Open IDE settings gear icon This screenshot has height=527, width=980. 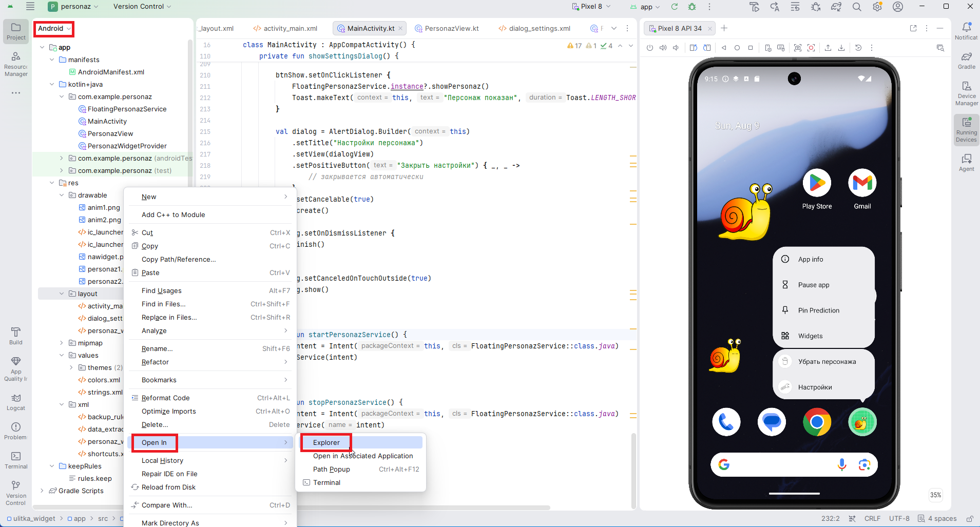click(877, 7)
